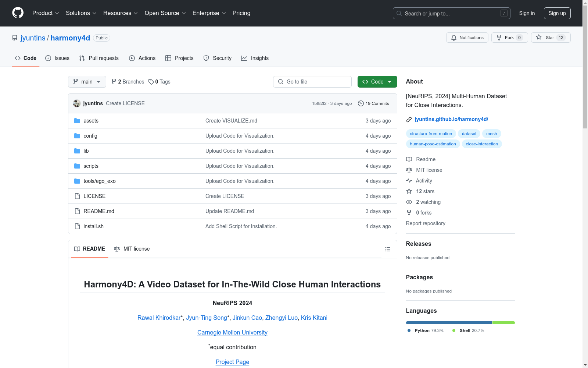The height and width of the screenshot is (368, 588).
Task: Open jyuntins.github.io/harmony4d/ link
Action: pos(451,119)
